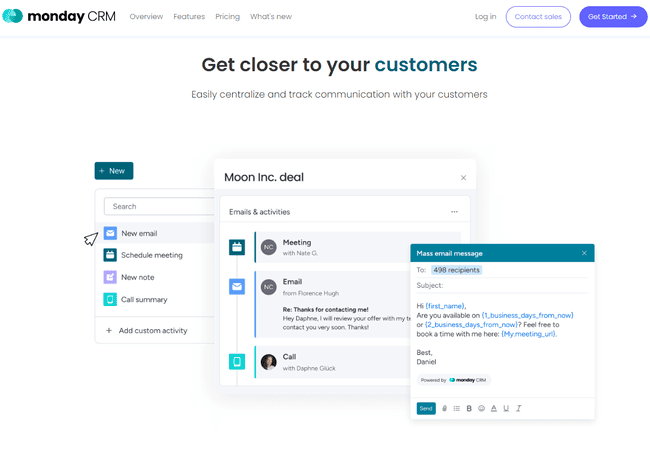Image resolution: width=650 pixels, height=457 pixels.
Task: Click the {2_business_days_from_now} placeholder
Action: 471,325
